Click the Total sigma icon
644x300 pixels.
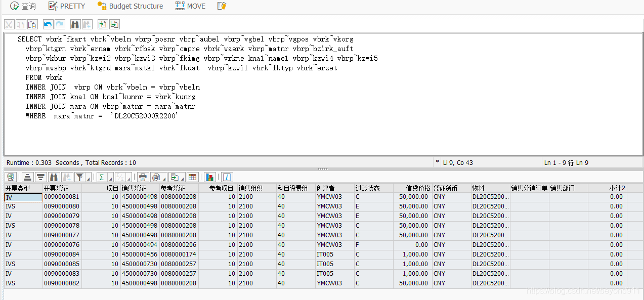click(101, 177)
